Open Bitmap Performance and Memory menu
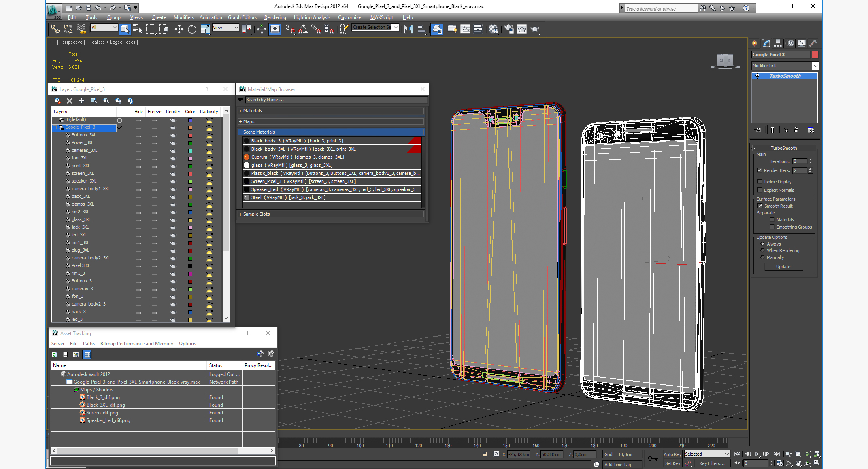 tap(137, 344)
